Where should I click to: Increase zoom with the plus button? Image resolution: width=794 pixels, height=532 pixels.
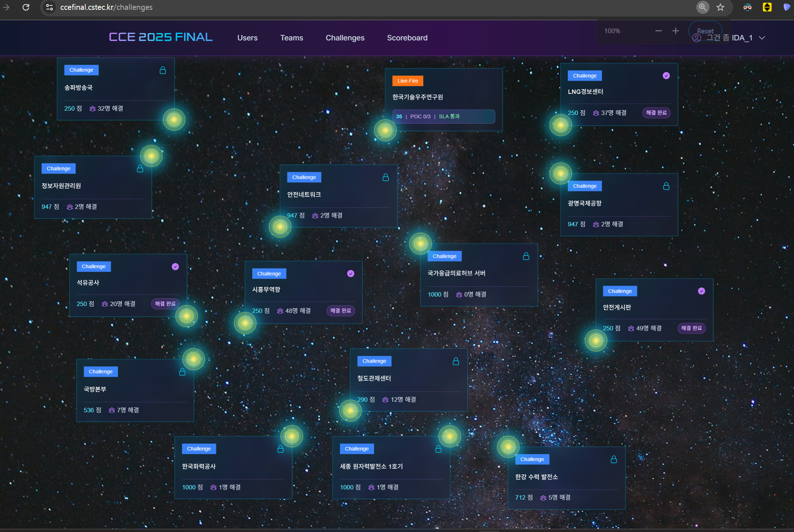676,31
